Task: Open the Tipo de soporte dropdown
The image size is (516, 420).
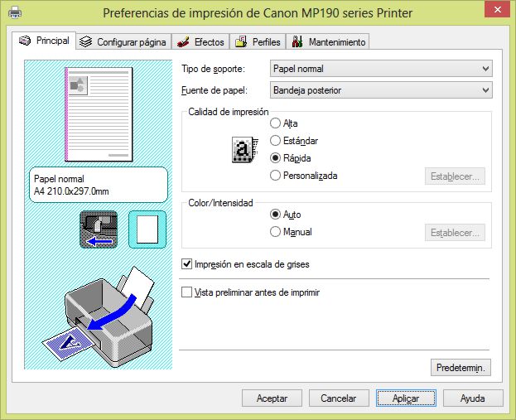Action: (381, 69)
